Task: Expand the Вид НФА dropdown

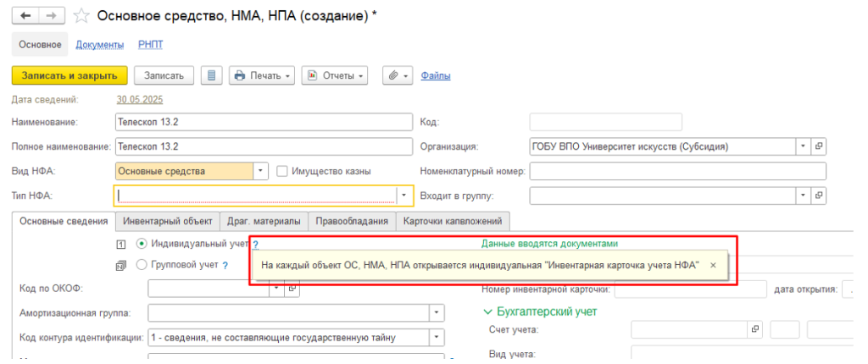Action: coord(261,171)
